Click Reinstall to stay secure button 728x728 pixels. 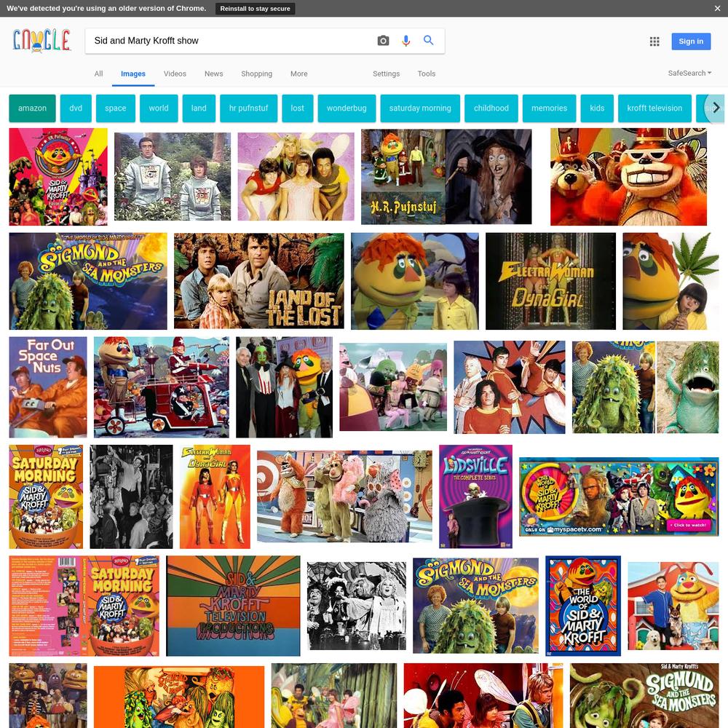pos(255,8)
